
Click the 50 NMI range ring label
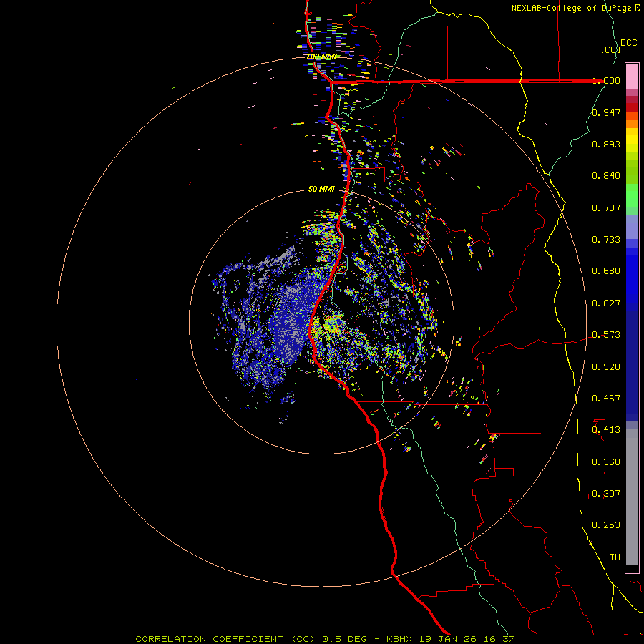click(321, 189)
